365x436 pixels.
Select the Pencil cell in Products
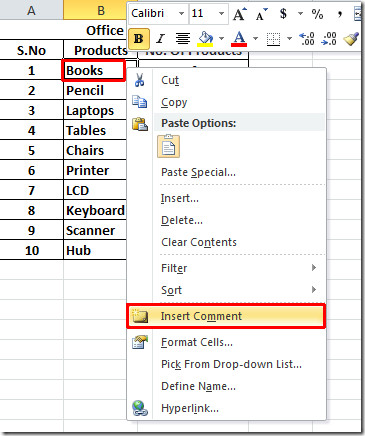pos(95,90)
